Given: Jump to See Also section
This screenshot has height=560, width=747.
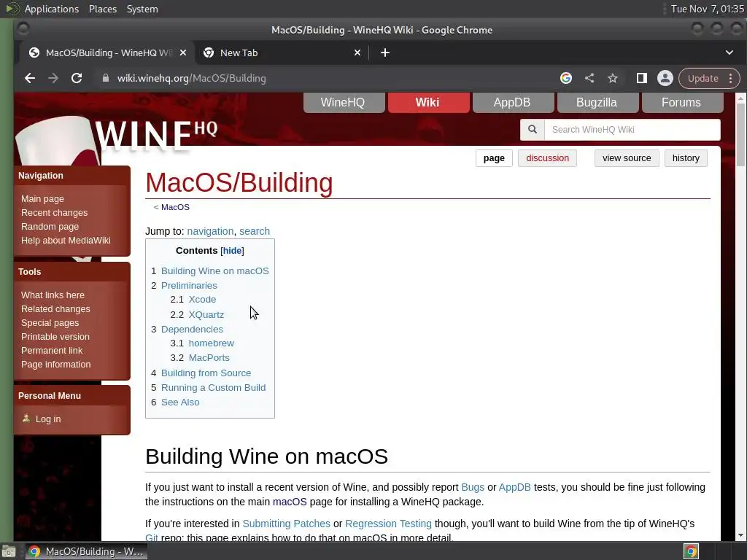Looking at the screenshot, I should (x=180, y=402).
